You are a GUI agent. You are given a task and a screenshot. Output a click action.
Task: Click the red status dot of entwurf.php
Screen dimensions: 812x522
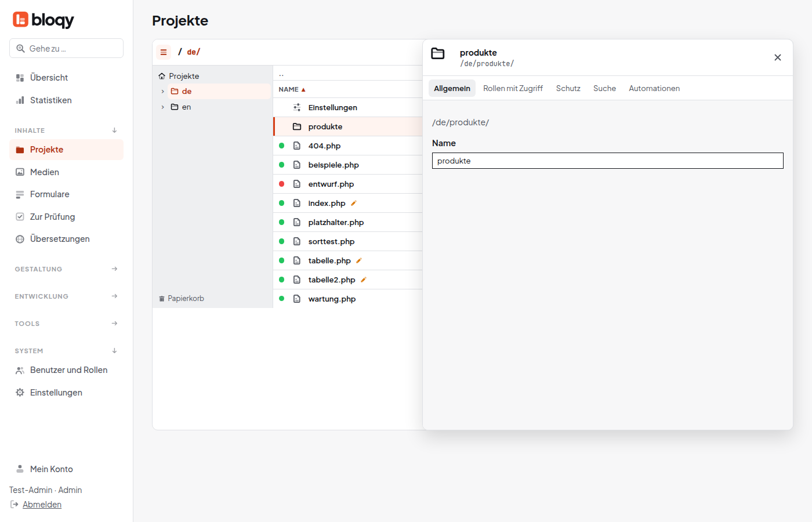(x=282, y=184)
